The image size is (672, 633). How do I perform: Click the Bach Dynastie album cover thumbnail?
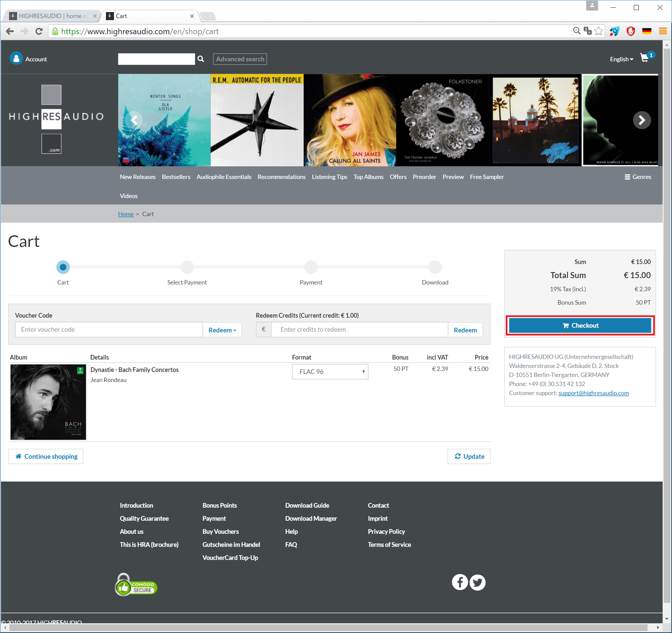tap(48, 402)
